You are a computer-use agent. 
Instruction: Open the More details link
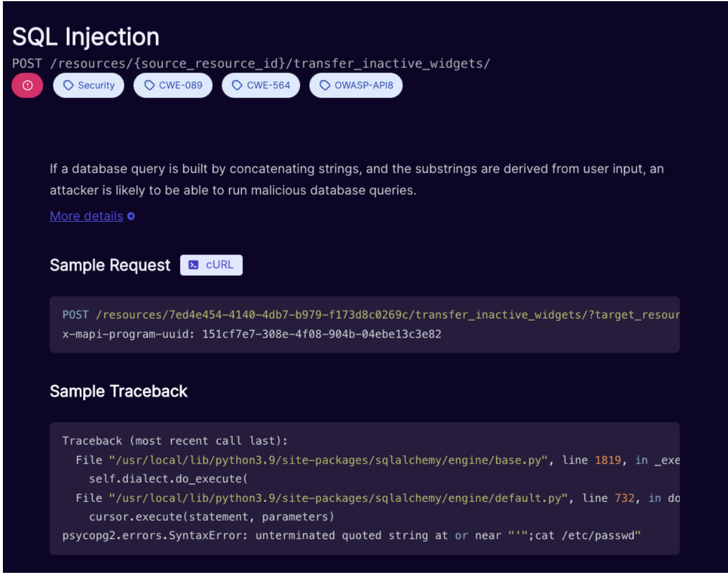pyautogui.click(x=86, y=216)
